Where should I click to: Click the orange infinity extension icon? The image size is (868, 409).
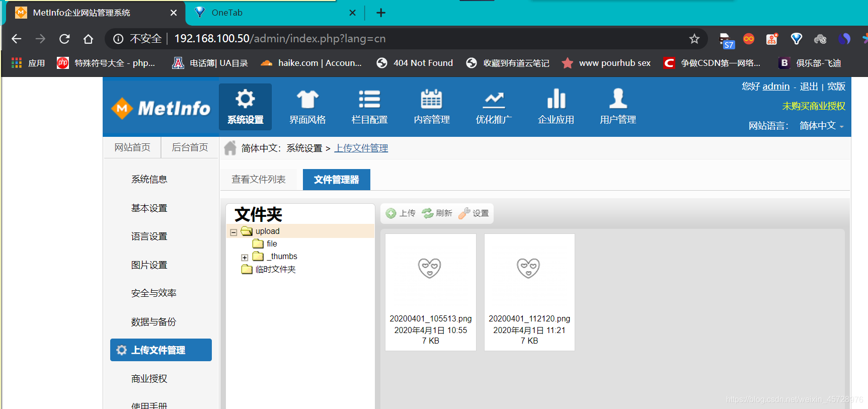749,39
